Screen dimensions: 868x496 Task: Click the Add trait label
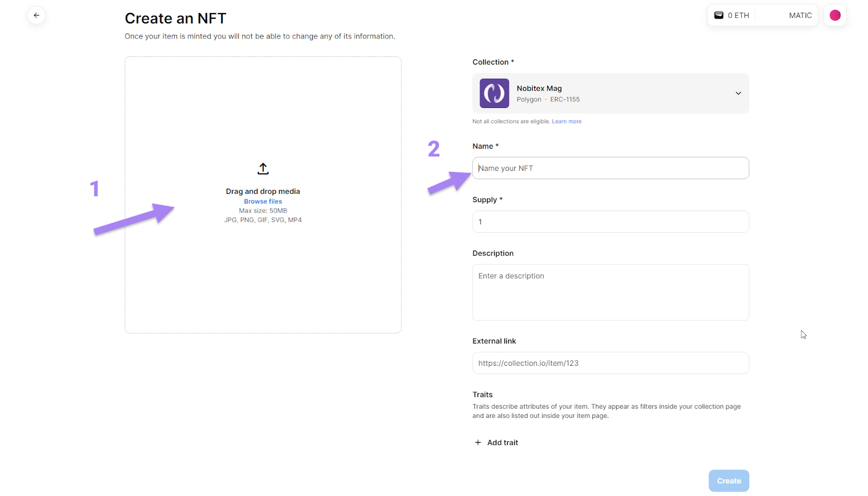pyautogui.click(x=502, y=443)
